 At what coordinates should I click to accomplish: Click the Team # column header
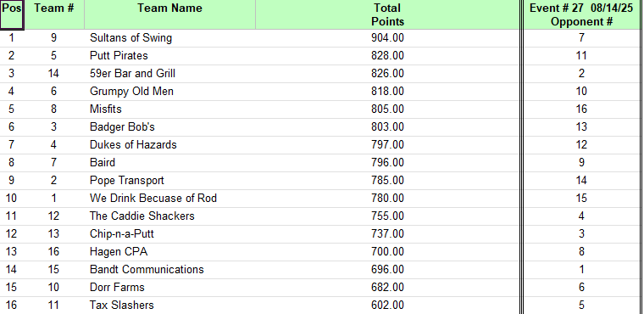(x=53, y=14)
